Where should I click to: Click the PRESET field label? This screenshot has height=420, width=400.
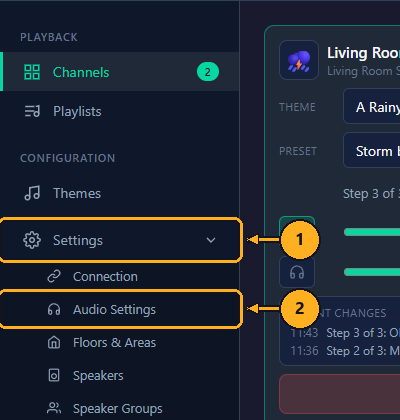click(x=298, y=151)
